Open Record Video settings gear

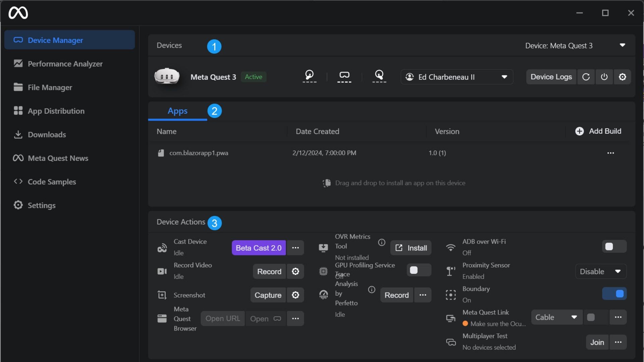295,271
